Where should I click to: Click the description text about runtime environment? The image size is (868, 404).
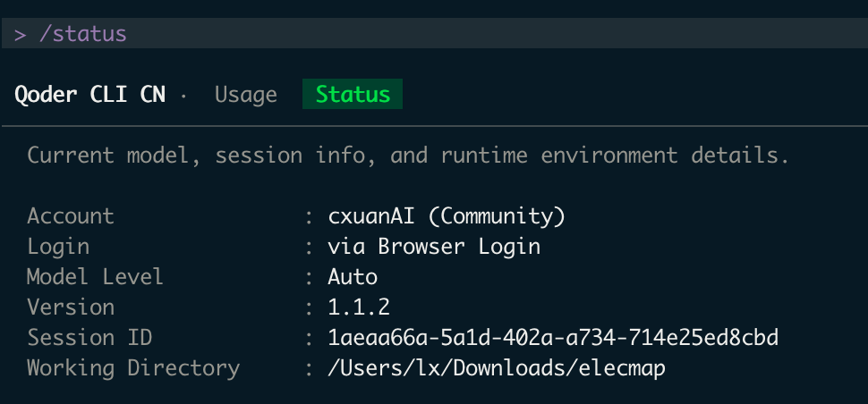coord(408,156)
